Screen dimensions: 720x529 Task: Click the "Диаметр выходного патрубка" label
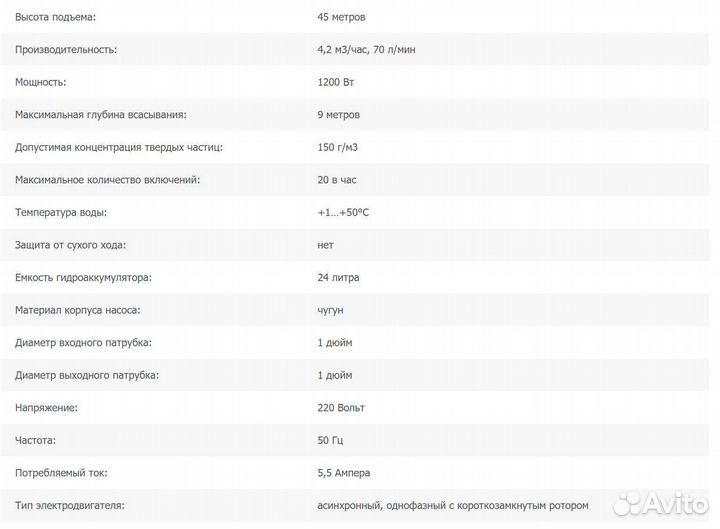[x=88, y=375]
